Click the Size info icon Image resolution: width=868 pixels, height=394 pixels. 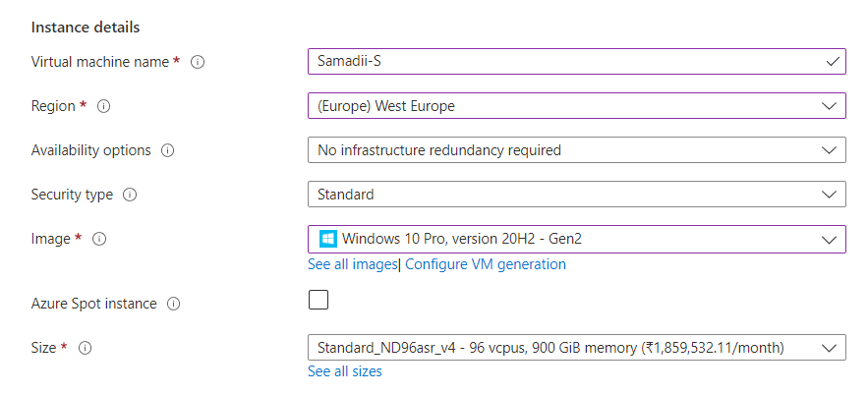click(x=85, y=347)
